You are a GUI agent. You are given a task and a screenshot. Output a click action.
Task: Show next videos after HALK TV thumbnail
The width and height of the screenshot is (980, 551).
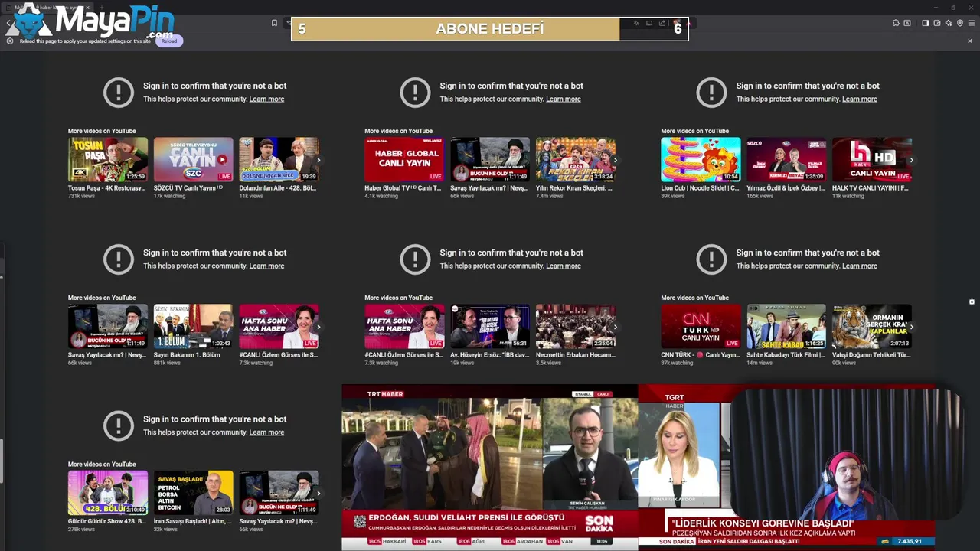[911, 160]
